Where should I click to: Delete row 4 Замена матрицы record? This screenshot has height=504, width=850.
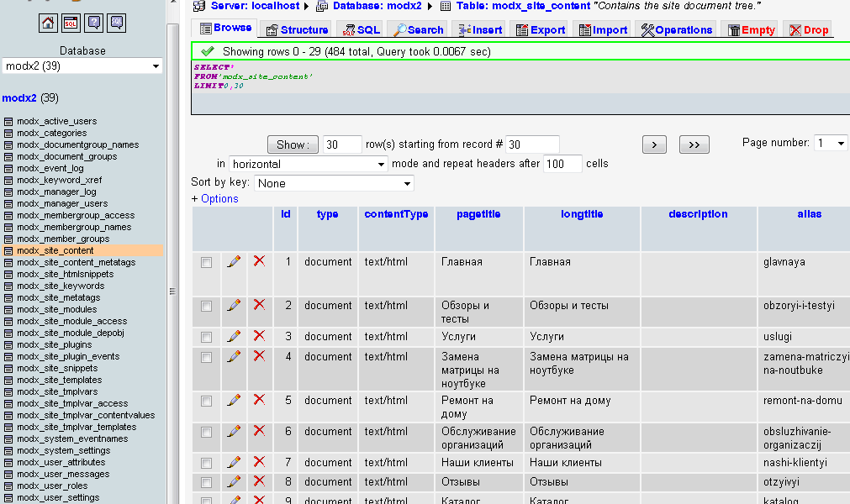tap(259, 355)
